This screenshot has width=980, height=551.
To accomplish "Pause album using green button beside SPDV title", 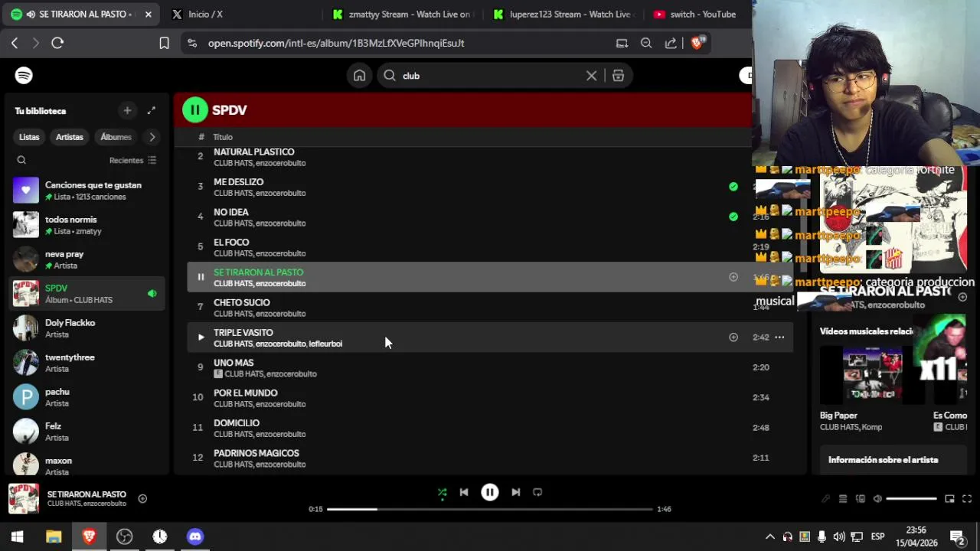I will click(194, 110).
